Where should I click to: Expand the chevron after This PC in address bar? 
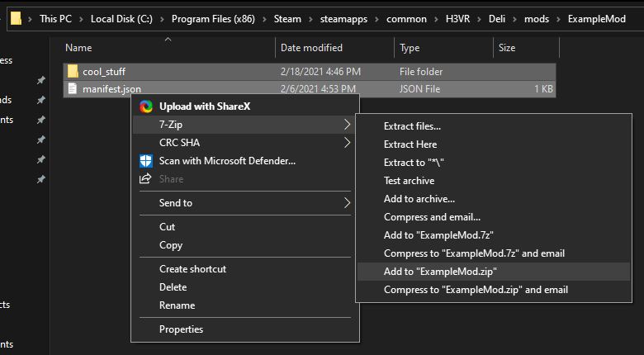pyautogui.click(x=81, y=19)
